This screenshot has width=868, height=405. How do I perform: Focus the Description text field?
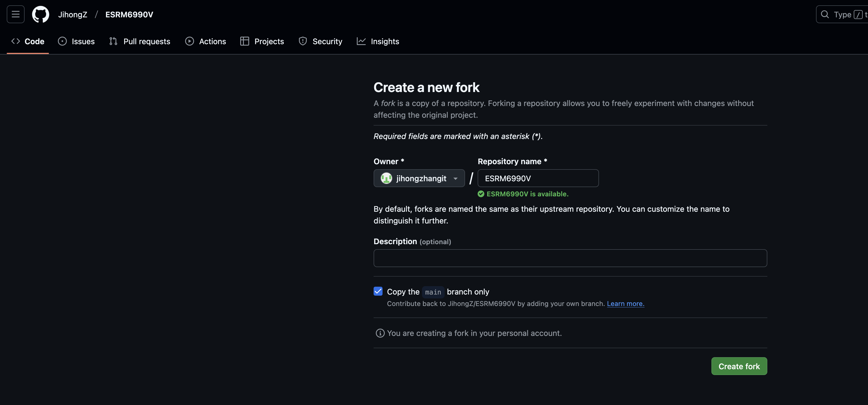[570, 258]
